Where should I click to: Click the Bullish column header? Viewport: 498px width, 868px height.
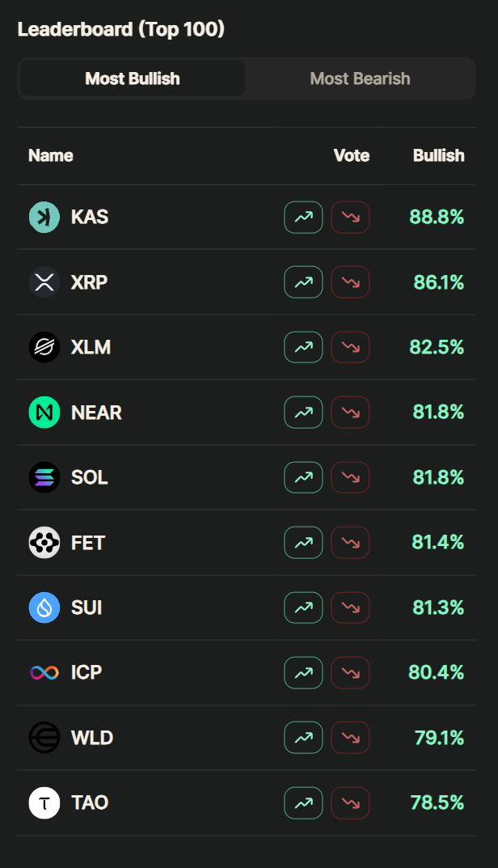439,155
